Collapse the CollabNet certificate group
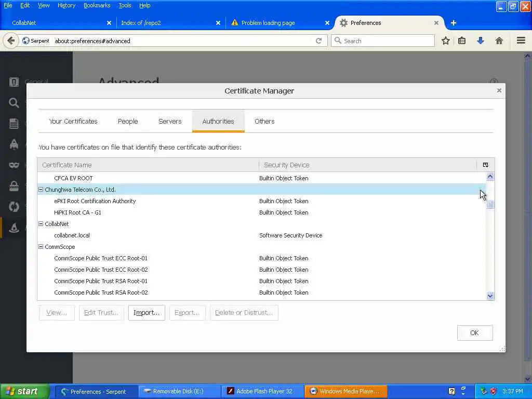The width and height of the screenshot is (532, 399). tap(41, 223)
